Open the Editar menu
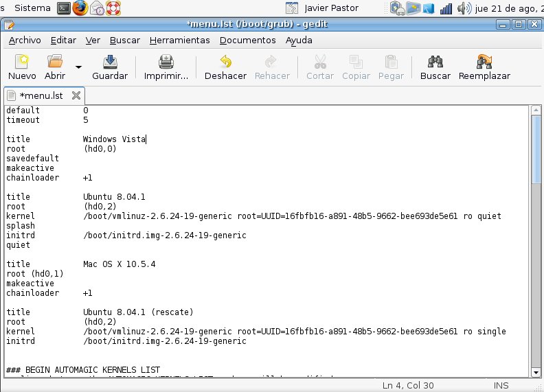Viewport: 544px width, 392px height. pyautogui.click(x=63, y=41)
